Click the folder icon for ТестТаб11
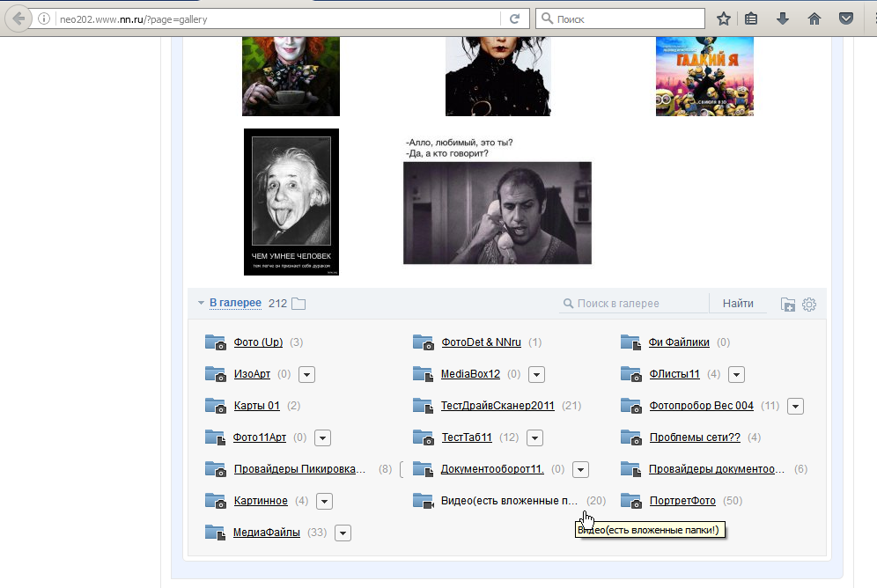This screenshot has width=877, height=588. [423, 437]
